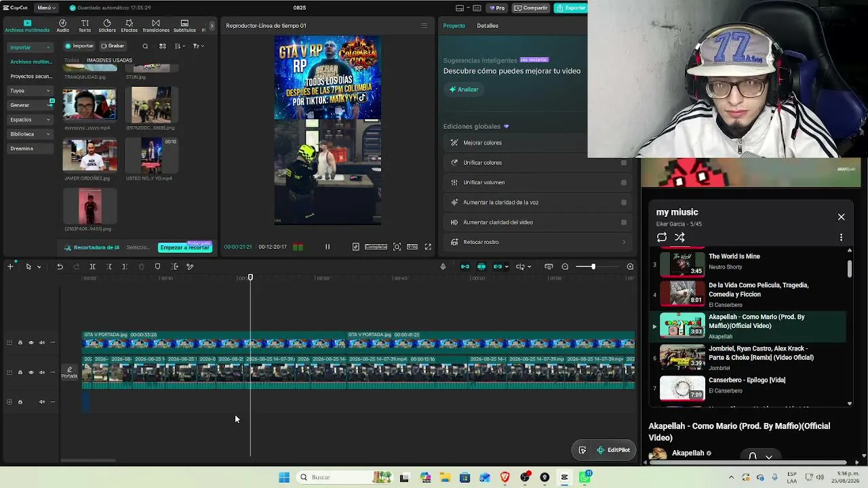Zoom out the timeline
868x488 pixels.
[x=566, y=266]
